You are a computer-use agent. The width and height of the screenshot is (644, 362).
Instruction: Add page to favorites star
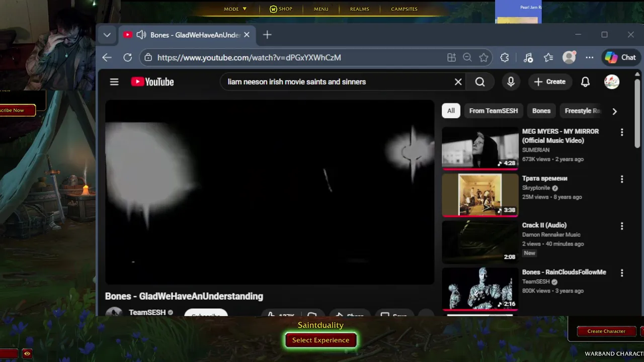(x=484, y=57)
